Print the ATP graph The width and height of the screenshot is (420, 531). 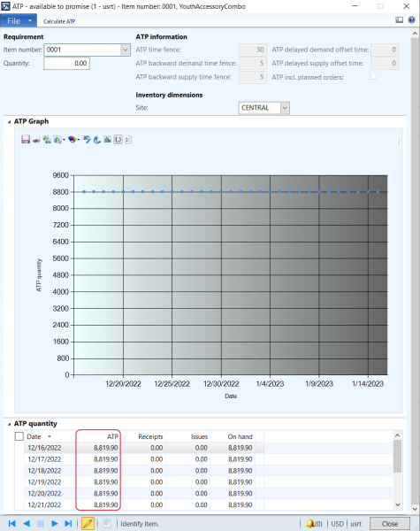pos(36,140)
